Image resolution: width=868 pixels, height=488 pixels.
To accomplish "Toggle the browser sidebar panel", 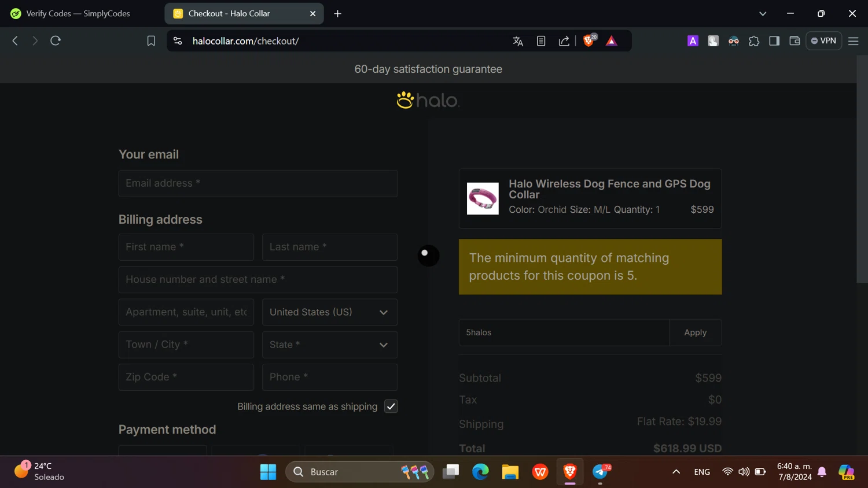I will tap(774, 41).
